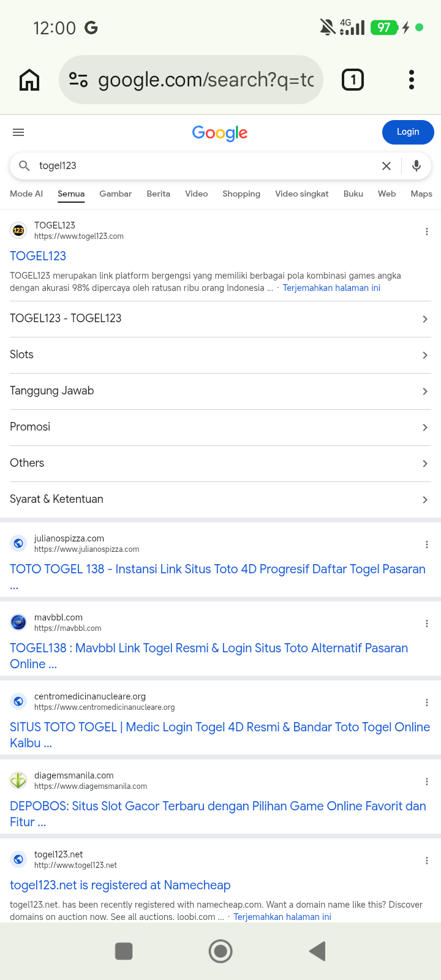The height and width of the screenshot is (980, 441).
Task: Switch to the Berita tab
Action: point(158,194)
